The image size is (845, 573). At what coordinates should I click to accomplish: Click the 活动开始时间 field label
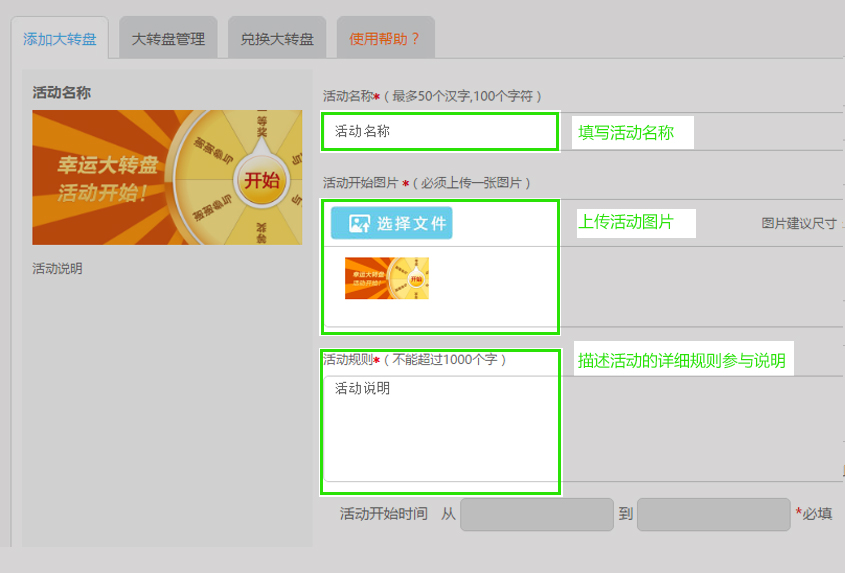point(383,514)
